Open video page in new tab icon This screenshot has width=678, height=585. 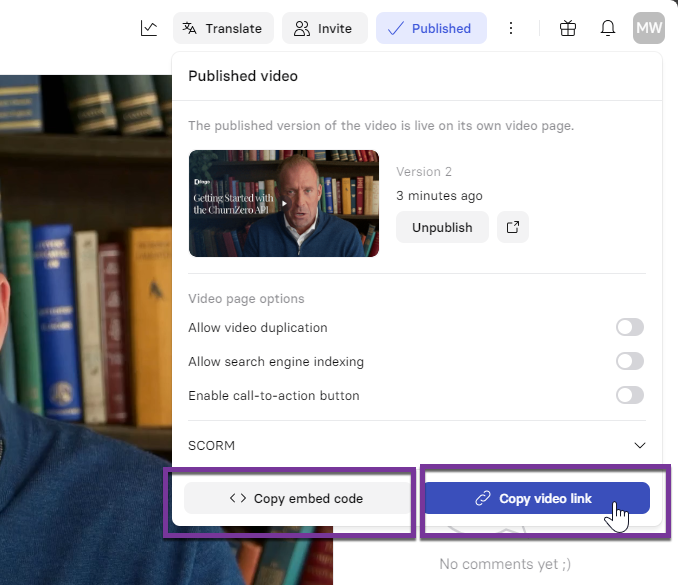click(x=513, y=227)
